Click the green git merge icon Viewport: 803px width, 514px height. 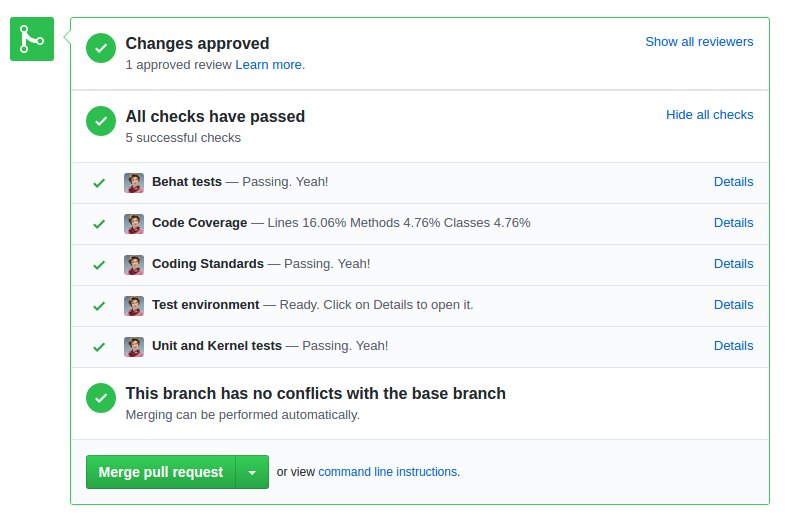pyautogui.click(x=32, y=39)
